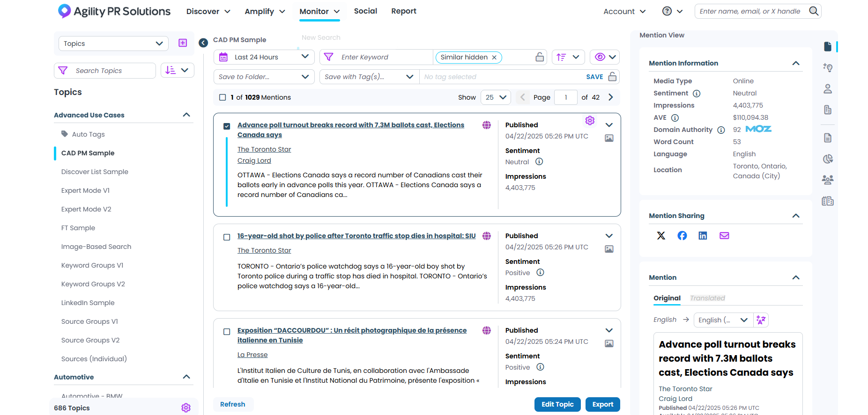Share mention on Facebook

pos(682,236)
